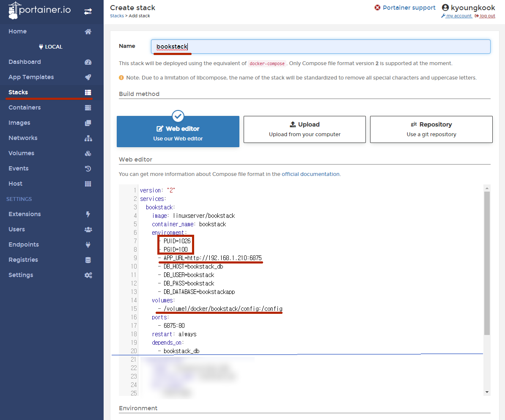Click the Stacks grid icon
505x420 pixels.
[88, 93]
